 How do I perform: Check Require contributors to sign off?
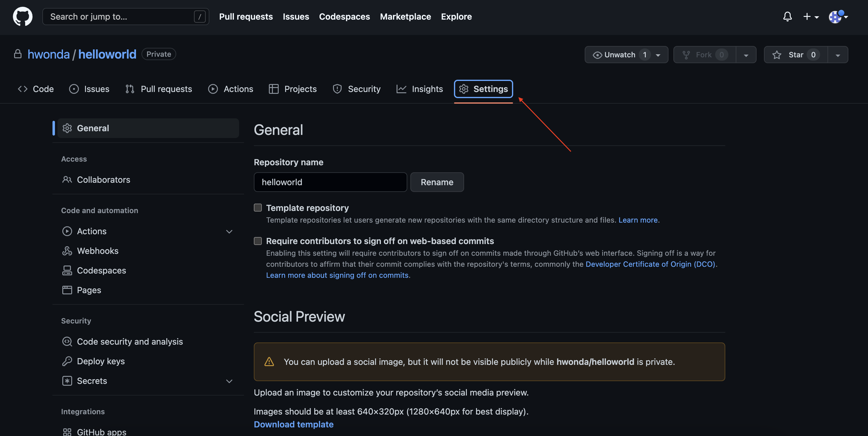[258, 241]
